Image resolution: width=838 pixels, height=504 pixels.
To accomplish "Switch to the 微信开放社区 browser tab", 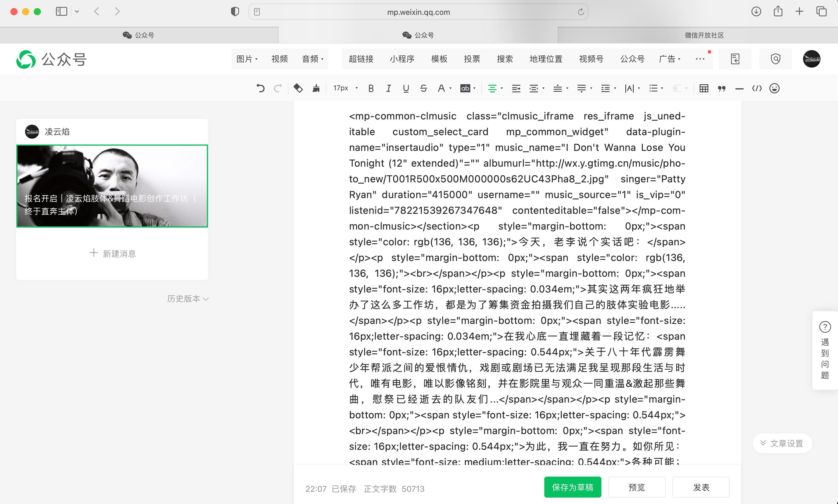I will [704, 35].
